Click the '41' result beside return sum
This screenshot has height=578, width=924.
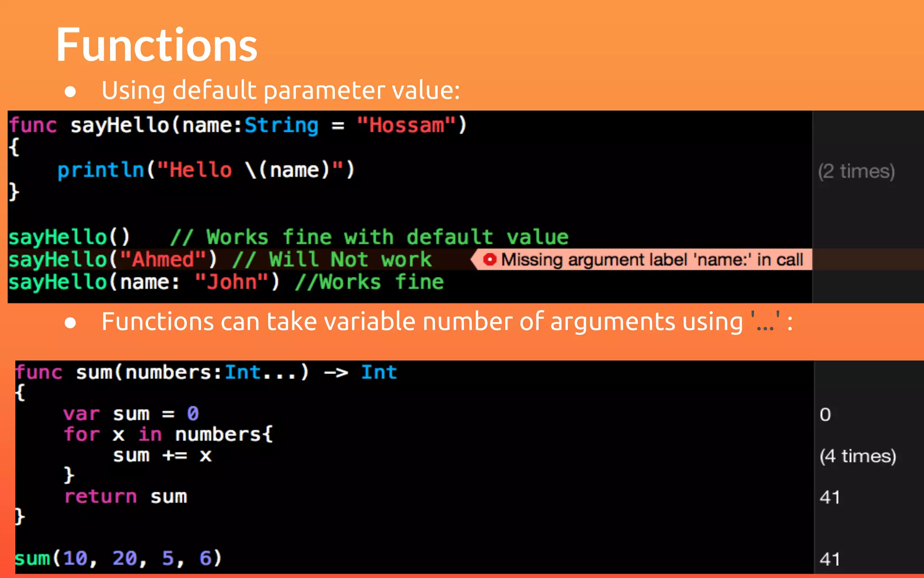pos(830,497)
